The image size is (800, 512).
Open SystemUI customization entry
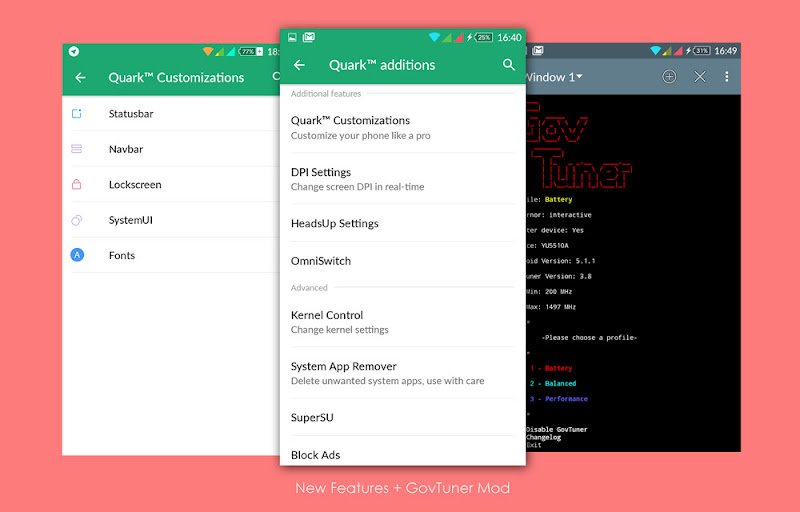[x=171, y=220]
